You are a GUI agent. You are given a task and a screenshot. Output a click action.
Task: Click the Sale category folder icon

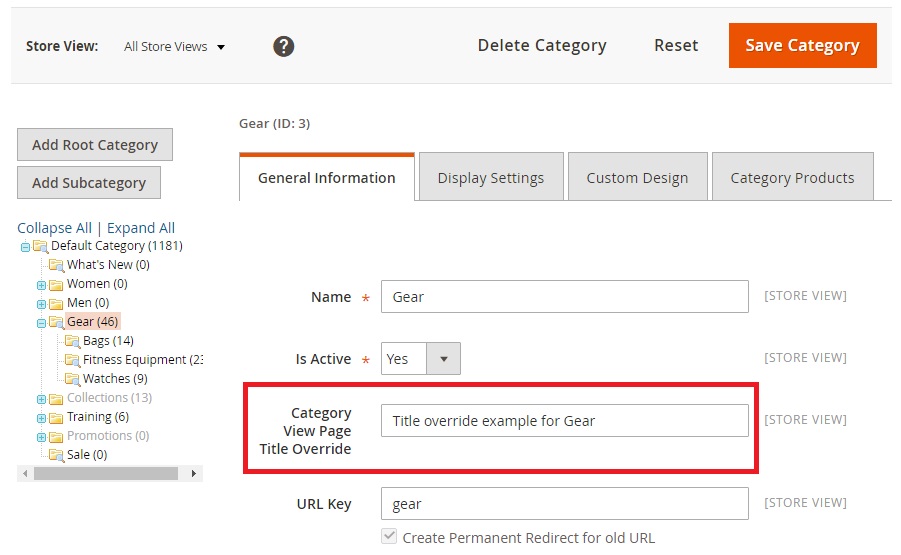56,455
